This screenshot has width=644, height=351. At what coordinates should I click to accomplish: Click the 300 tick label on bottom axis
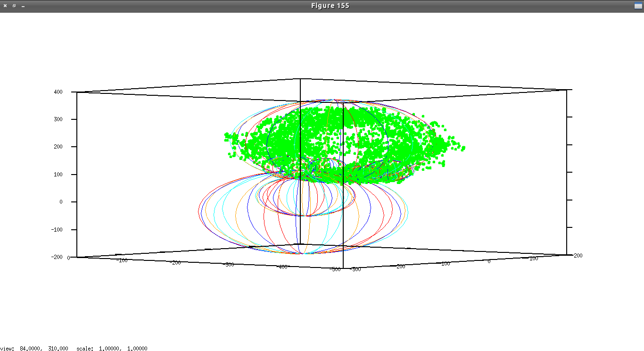point(356,269)
